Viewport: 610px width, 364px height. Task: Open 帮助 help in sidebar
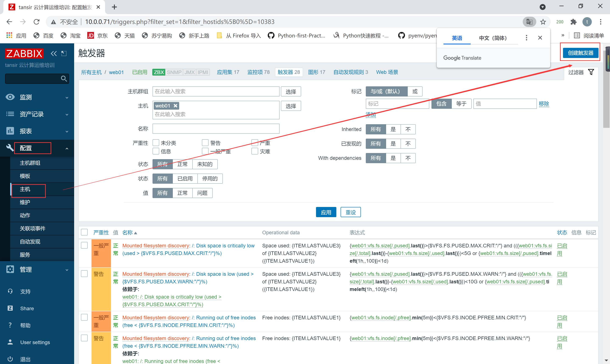pos(25,325)
